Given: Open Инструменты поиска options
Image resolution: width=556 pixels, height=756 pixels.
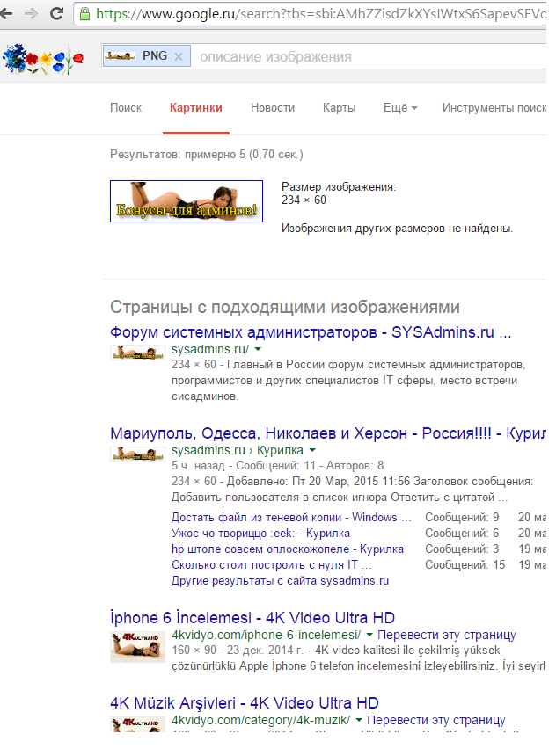Looking at the screenshot, I should pos(494,107).
